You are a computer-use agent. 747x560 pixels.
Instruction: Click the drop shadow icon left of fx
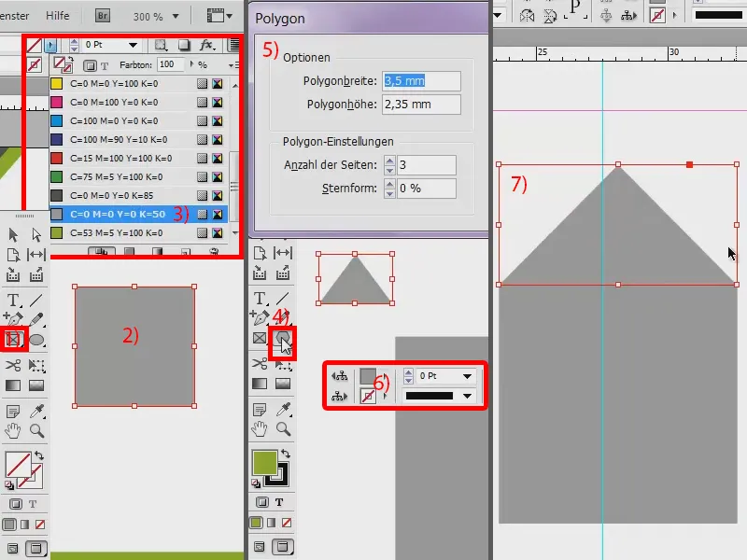183,45
